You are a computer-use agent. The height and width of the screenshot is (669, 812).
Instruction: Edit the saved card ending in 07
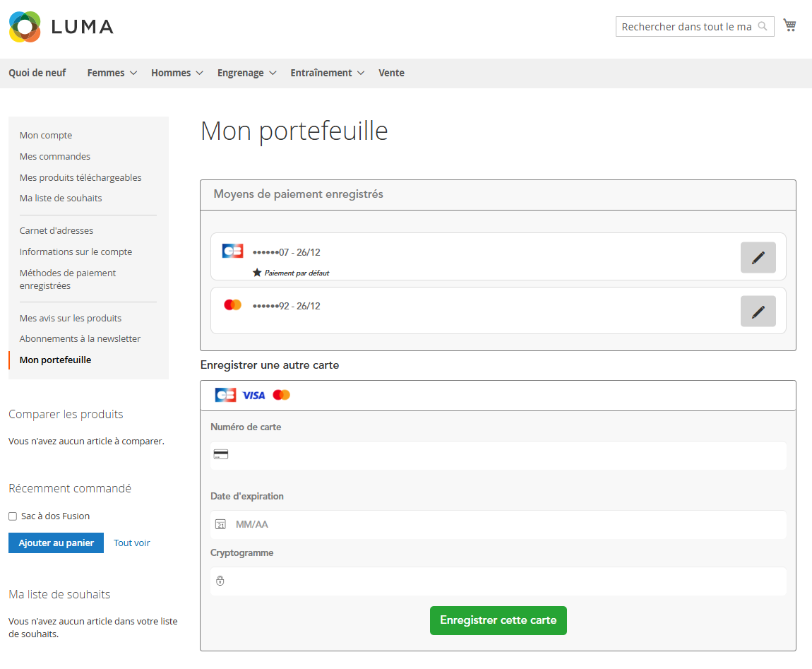coord(758,257)
